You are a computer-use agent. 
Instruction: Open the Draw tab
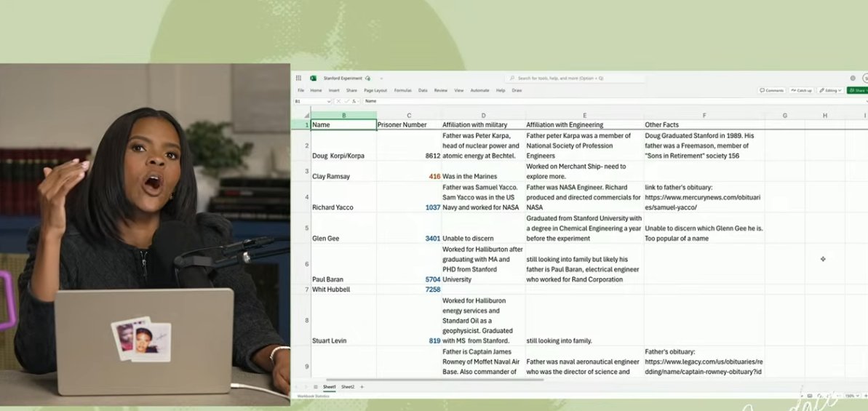pyautogui.click(x=517, y=90)
